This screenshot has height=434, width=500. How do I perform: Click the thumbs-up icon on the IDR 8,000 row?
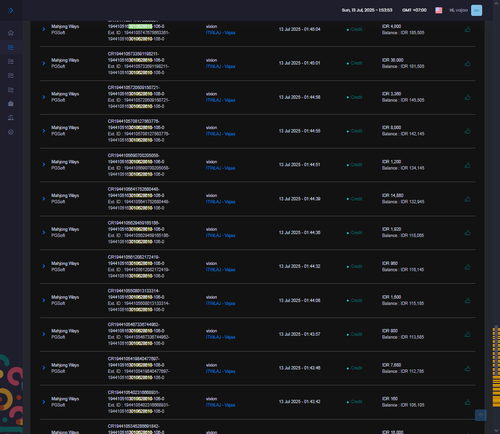[468, 131]
